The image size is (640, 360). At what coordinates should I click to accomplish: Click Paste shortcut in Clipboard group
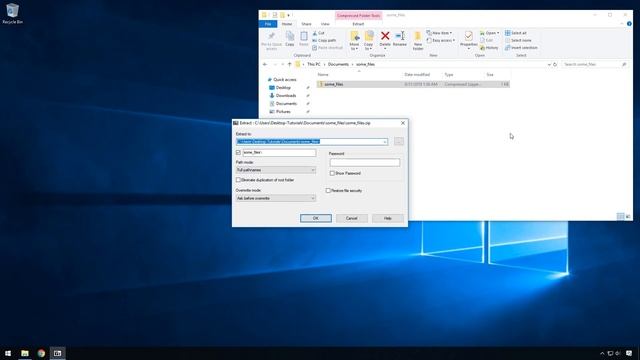click(327, 48)
